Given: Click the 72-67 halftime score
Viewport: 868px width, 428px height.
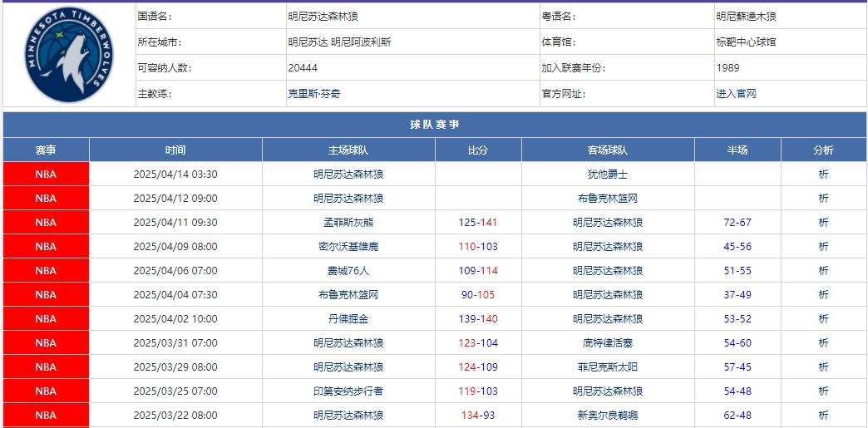Looking at the screenshot, I should tap(737, 223).
